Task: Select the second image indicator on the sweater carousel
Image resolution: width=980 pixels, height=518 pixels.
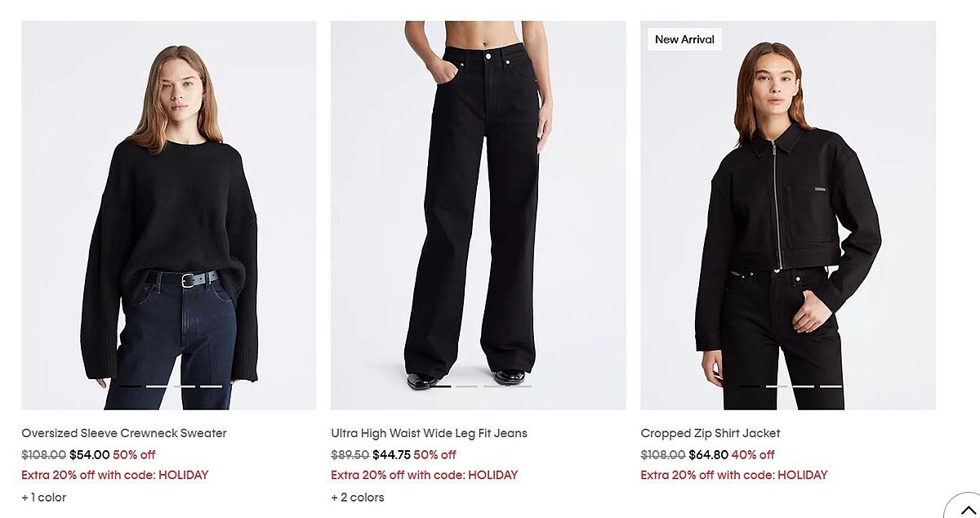Action: click(x=158, y=386)
